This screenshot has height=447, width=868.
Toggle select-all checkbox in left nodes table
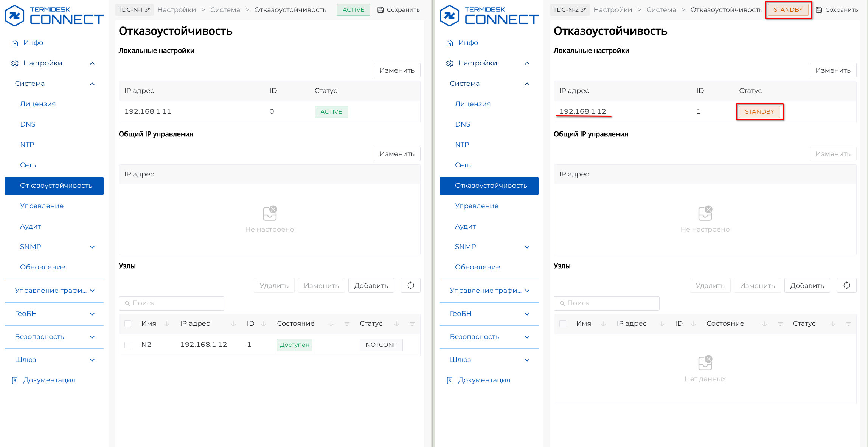128,324
